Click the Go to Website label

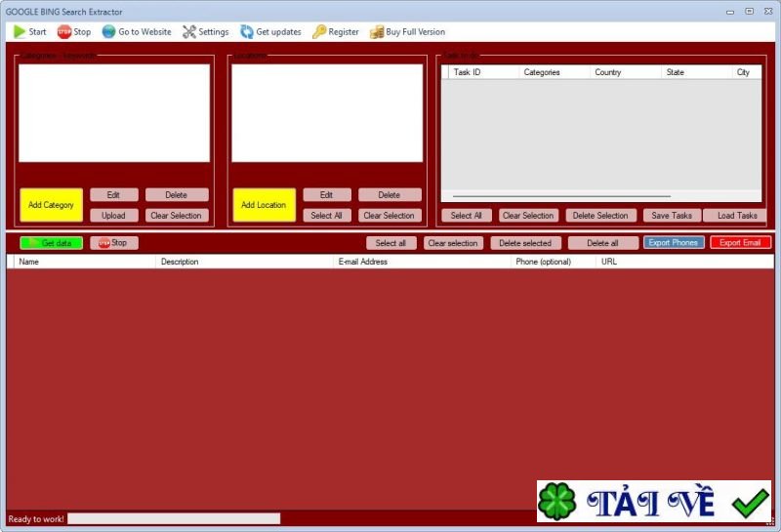coord(144,32)
